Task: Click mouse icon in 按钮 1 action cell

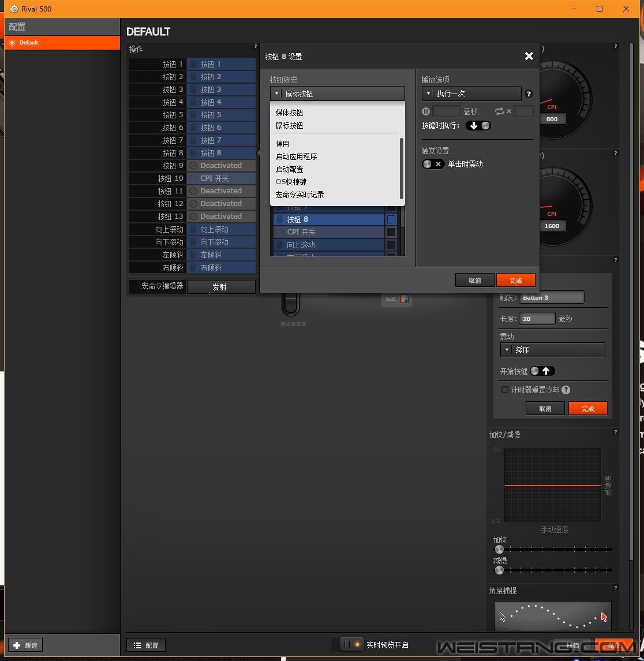Action: point(193,64)
